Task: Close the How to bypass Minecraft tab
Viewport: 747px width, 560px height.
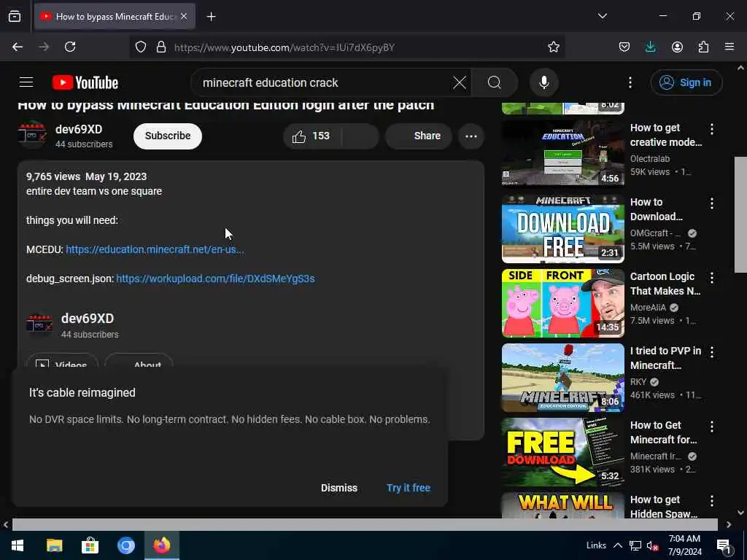Action: (x=184, y=16)
